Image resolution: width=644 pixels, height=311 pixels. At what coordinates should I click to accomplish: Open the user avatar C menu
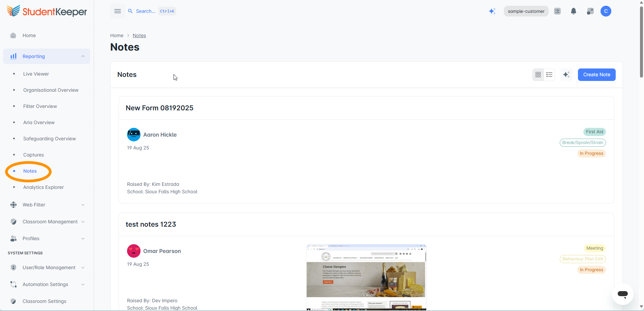[606, 11]
